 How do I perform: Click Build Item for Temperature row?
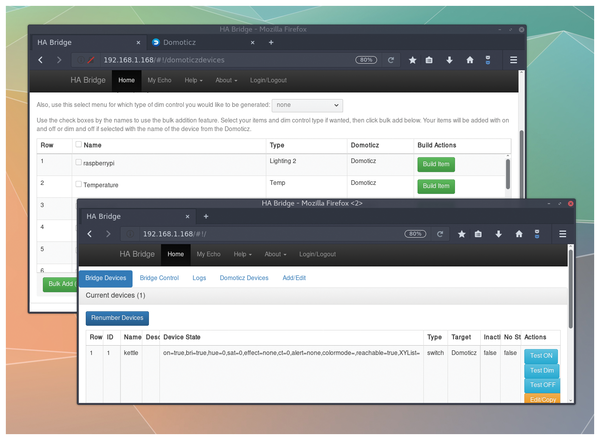tap(436, 186)
